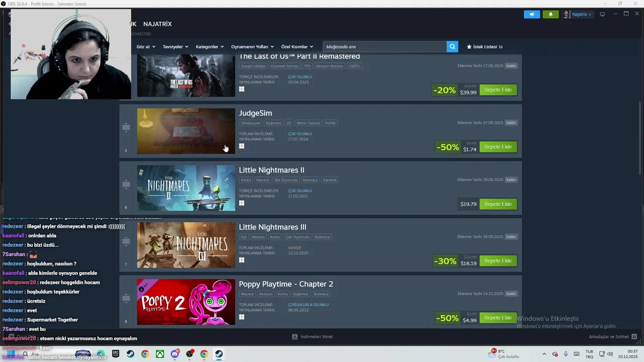
Task: Click the drag handle on Little Nightmares II
Action: [x=126, y=185]
